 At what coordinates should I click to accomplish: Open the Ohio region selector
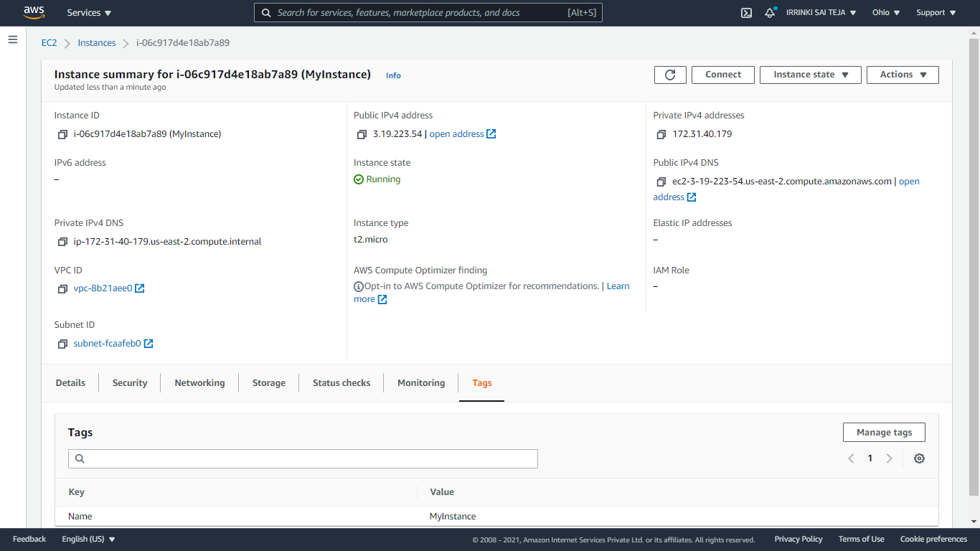point(886,13)
